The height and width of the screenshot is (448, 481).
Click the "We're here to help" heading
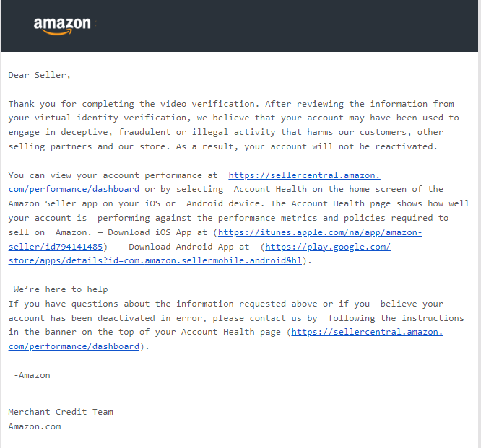click(61, 289)
